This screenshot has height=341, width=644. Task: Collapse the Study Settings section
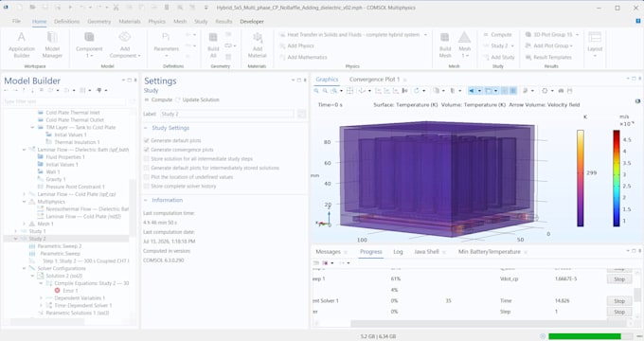tap(146, 128)
